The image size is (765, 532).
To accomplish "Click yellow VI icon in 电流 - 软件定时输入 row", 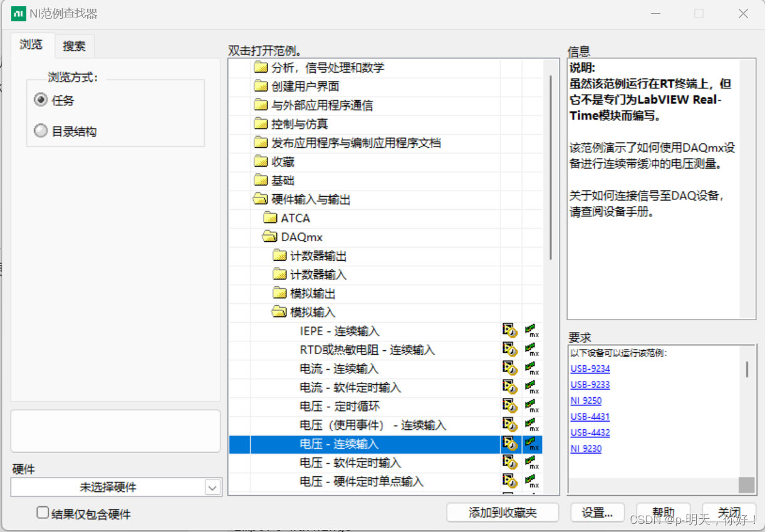I will click(510, 387).
